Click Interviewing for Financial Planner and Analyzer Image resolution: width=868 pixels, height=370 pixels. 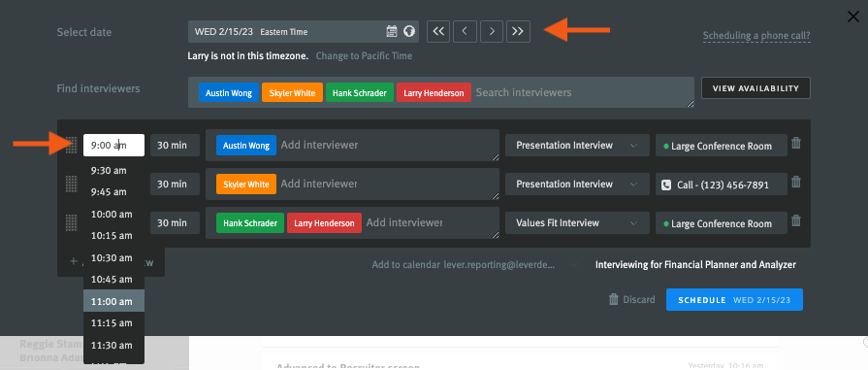(x=695, y=265)
